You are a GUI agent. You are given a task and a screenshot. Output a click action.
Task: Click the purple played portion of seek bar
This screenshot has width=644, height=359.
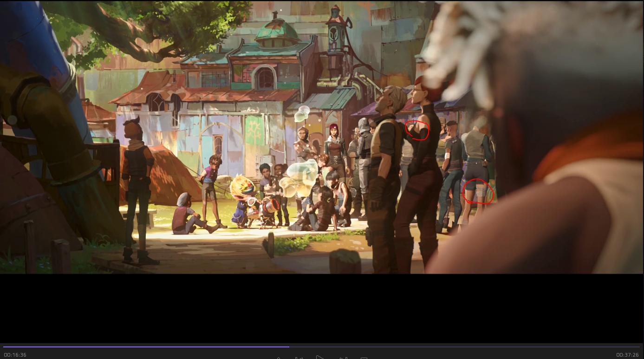click(139, 346)
